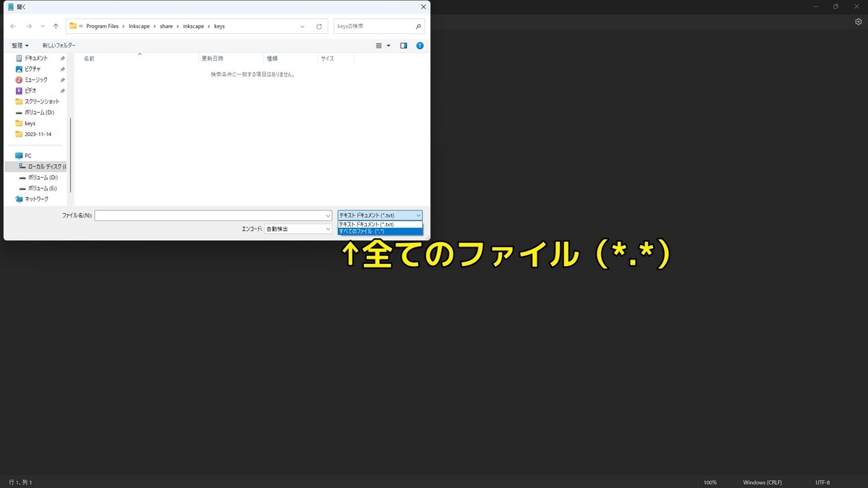
Task: Click 新しいフォルダー to create a folder
Action: click(57, 45)
